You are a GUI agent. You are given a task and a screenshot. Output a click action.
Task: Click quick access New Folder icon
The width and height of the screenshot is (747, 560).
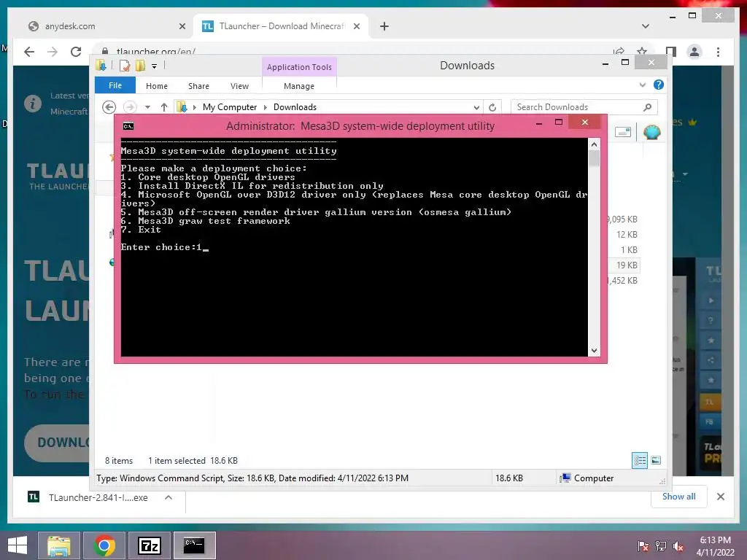[140, 66]
